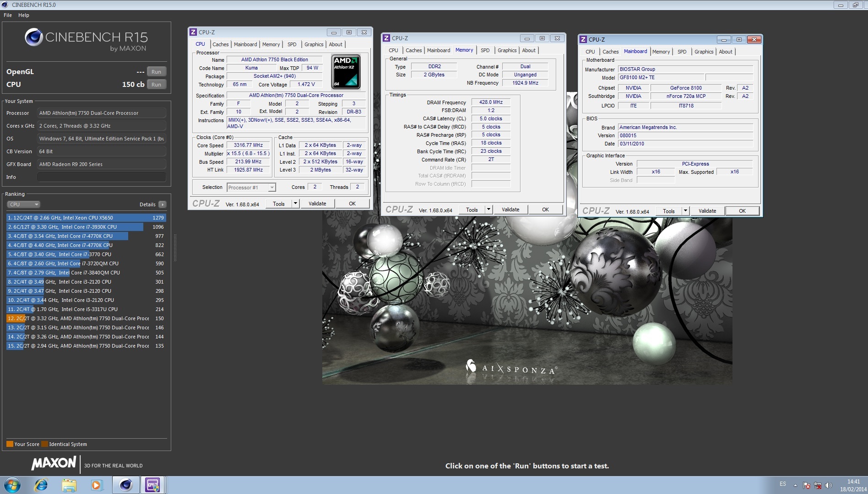The width and height of the screenshot is (868, 494).
Task: Open Windows Explorer folder in taskbar
Action: (x=69, y=485)
